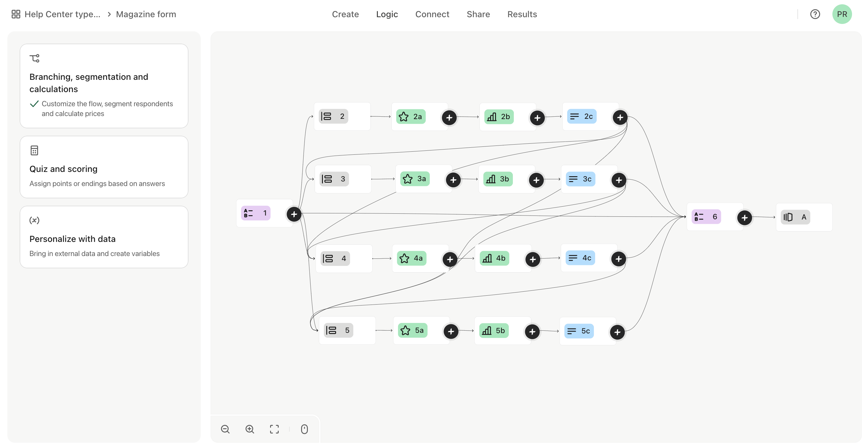Click 'Bring in external data and create variables'
This screenshot has width=868, height=447.
coord(94,254)
